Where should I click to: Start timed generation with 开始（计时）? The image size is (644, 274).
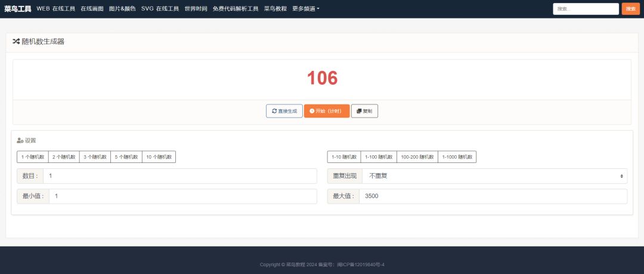[327, 111]
